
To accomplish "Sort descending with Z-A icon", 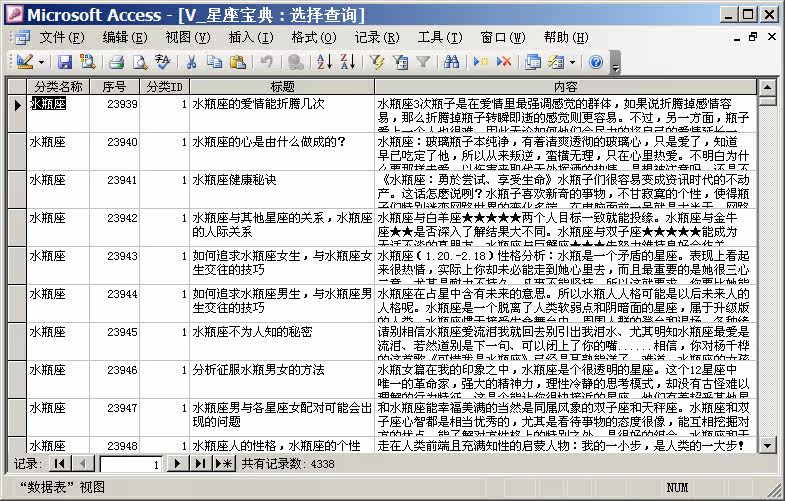I will click(347, 62).
